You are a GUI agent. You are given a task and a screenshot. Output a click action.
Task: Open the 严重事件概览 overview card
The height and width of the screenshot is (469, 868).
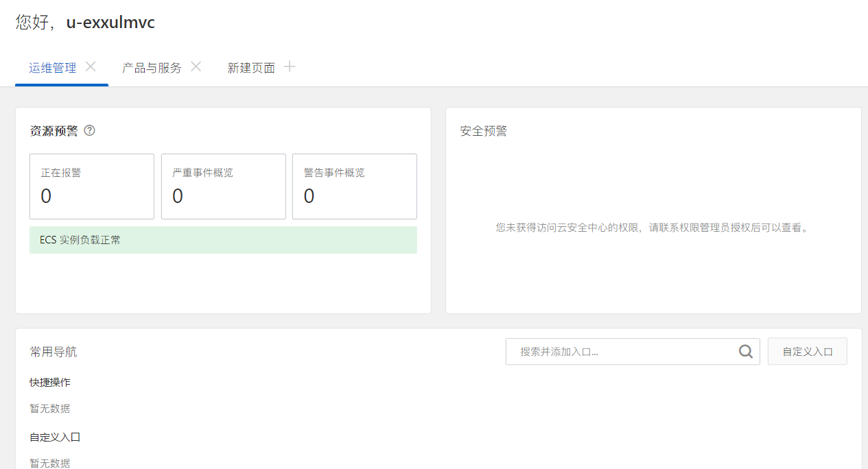pos(223,186)
